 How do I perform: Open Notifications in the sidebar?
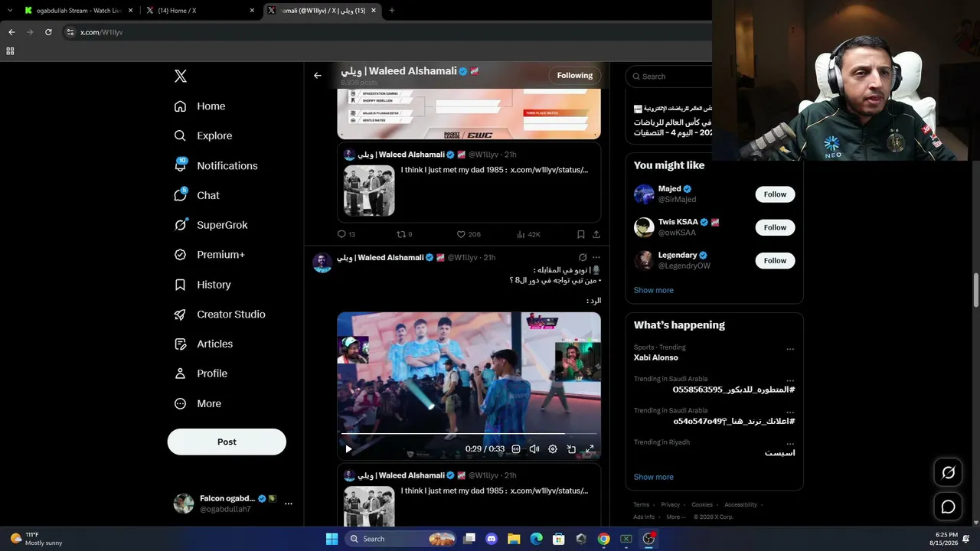pos(216,165)
